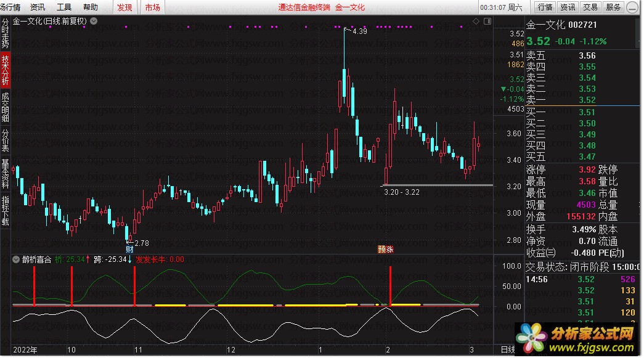Click the clock display 00:31:07 周六
The height and width of the screenshot is (358, 644).
[x=501, y=7]
